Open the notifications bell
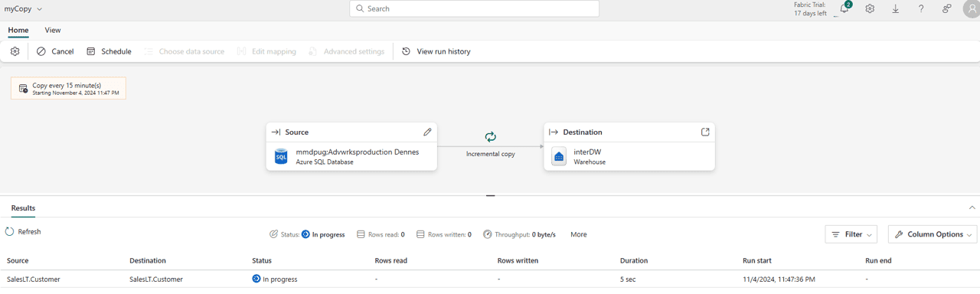Viewport: 980px width, 294px height. tap(844, 9)
